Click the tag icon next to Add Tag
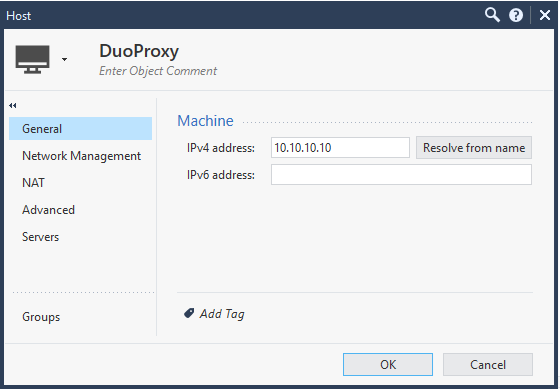The height and width of the screenshot is (389, 560). pos(189,313)
